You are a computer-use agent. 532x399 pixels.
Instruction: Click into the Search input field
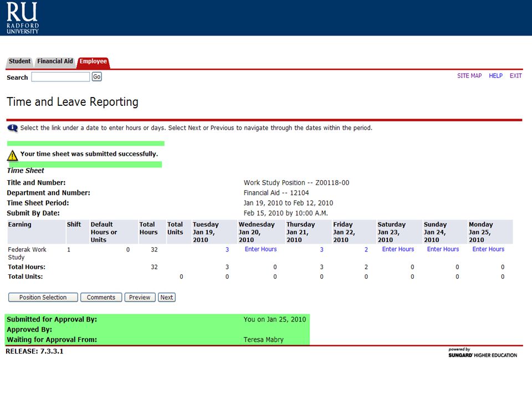[x=60, y=76]
